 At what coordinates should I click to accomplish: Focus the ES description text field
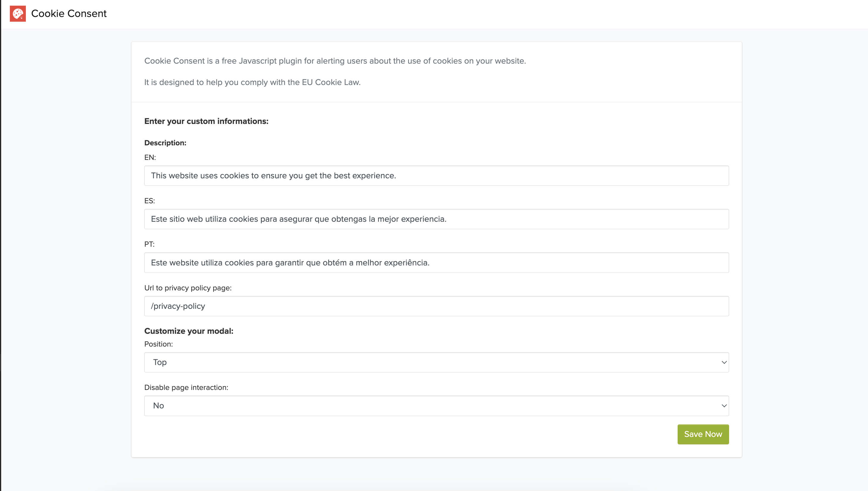pos(436,219)
